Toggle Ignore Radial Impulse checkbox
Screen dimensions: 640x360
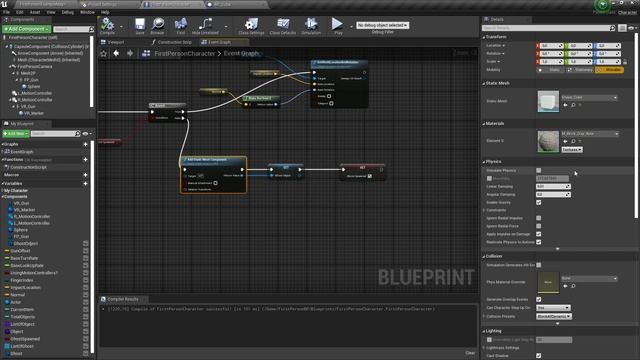[538, 218]
